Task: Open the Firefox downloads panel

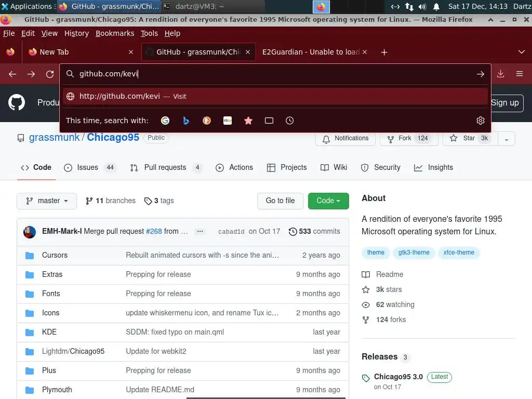Action: click(x=500, y=74)
